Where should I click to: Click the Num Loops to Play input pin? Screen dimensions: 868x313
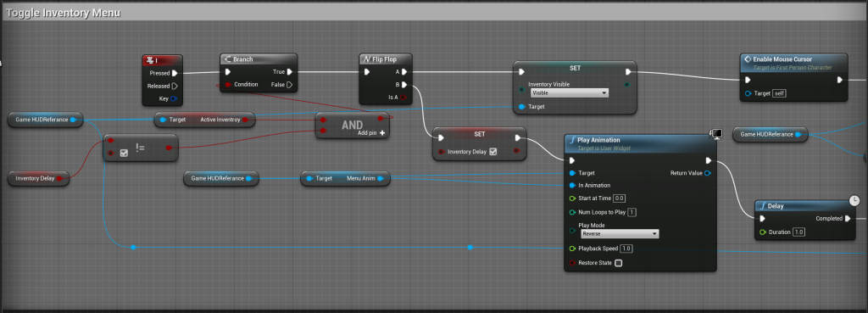point(572,212)
